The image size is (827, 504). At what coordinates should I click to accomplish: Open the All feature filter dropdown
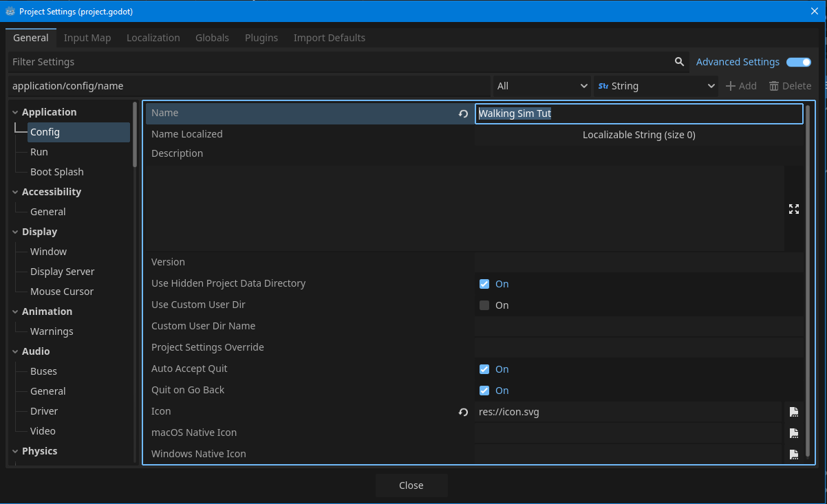(541, 86)
